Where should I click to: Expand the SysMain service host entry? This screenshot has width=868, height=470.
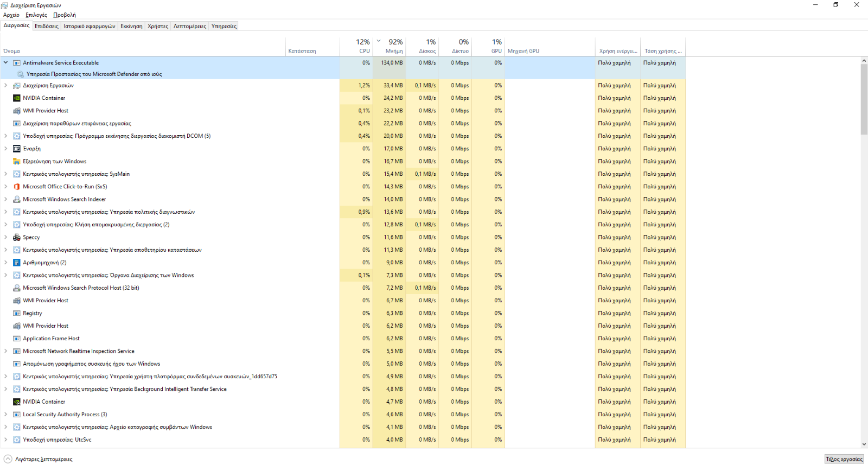6,174
